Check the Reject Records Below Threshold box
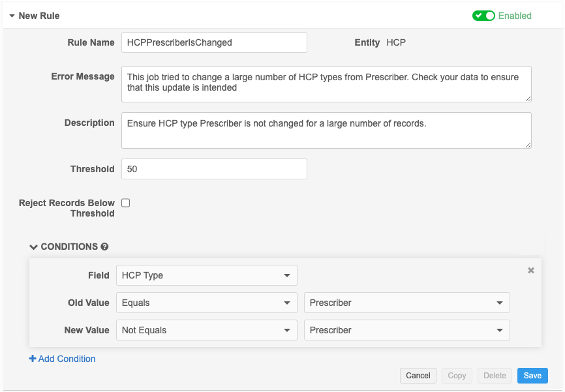The height and width of the screenshot is (392, 565). [x=126, y=203]
